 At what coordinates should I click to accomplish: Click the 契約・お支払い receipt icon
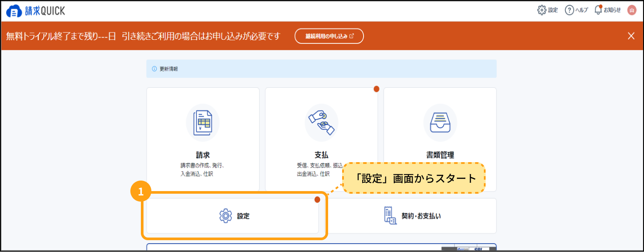pos(390,216)
